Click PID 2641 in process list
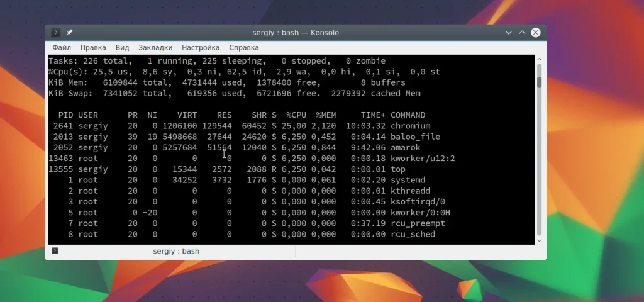The image size is (644, 302). (63, 126)
